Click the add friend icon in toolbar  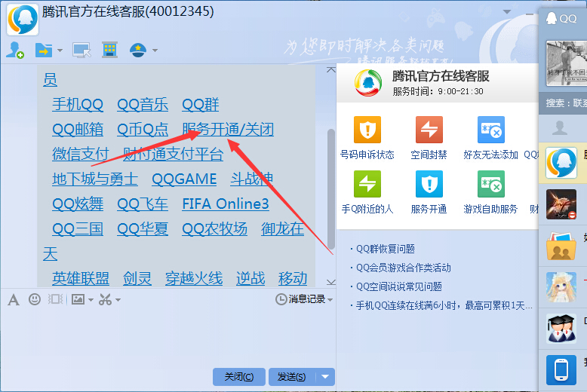click(x=15, y=50)
